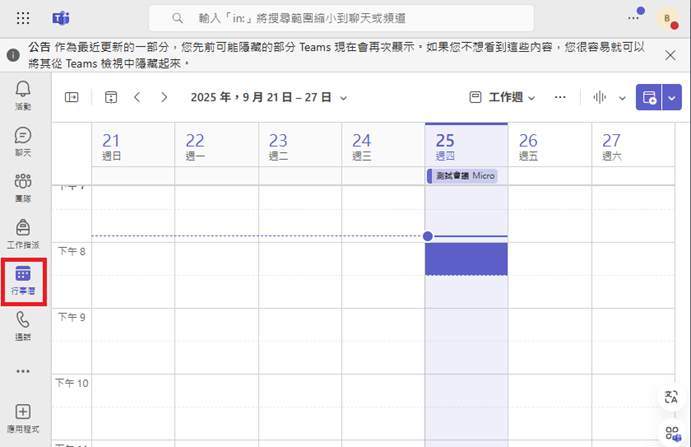Click the New meeting calendar button
Viewport: 691px width, 447px height.
pyautogui.click(x=649, y=97)
